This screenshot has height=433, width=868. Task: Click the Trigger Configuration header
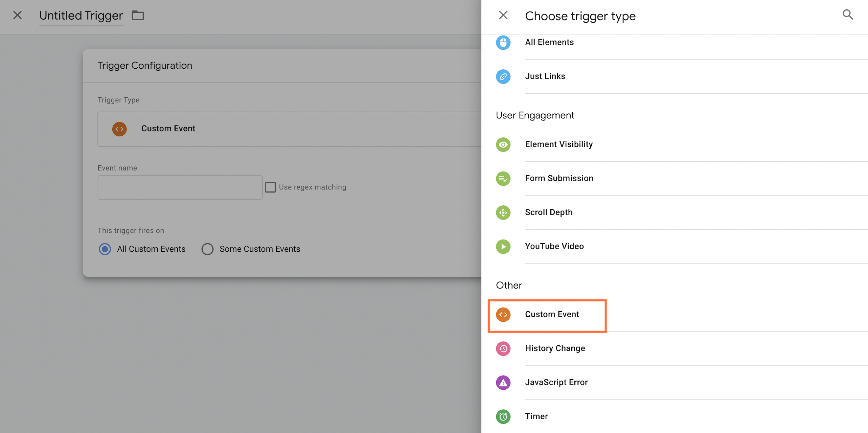(145, 65)
